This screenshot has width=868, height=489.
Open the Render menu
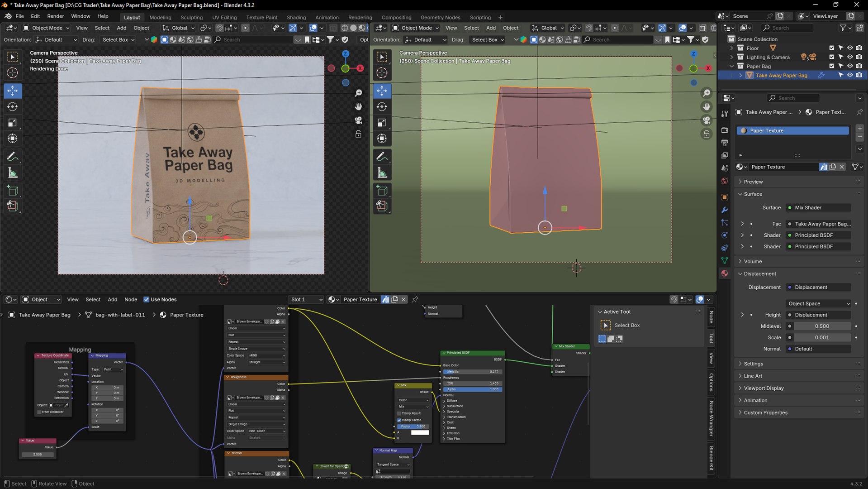(x=55, y=16)
